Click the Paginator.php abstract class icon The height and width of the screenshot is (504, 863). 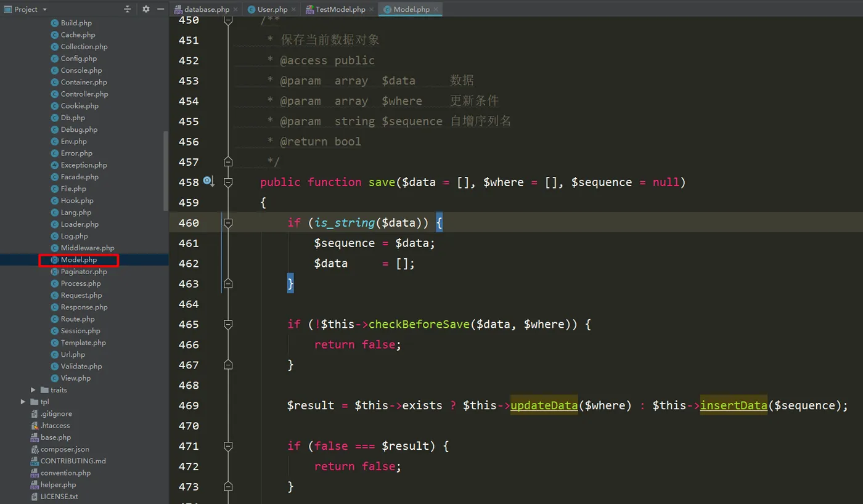click(x=54, y=272)
